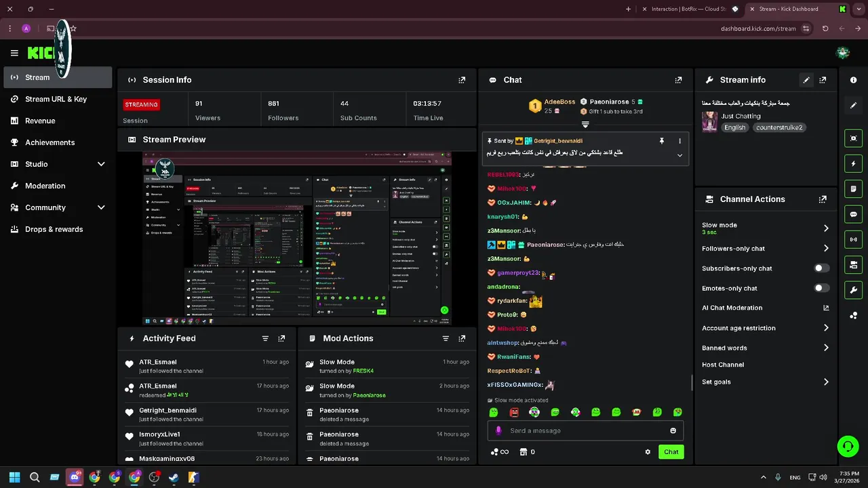This screenshot has height=488, width=868.
Task: Open Activity Feed filter options
Action: [x=265, y=338]
